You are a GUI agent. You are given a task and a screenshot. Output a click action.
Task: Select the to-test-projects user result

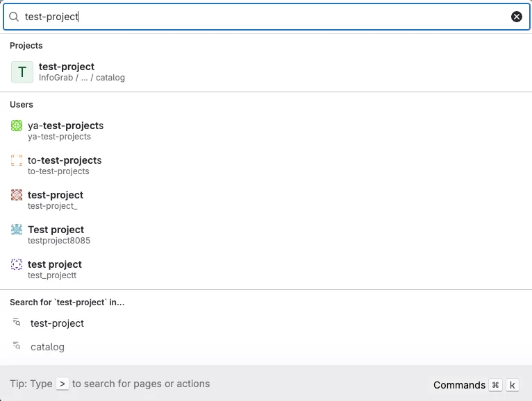[x=65, y=165]
